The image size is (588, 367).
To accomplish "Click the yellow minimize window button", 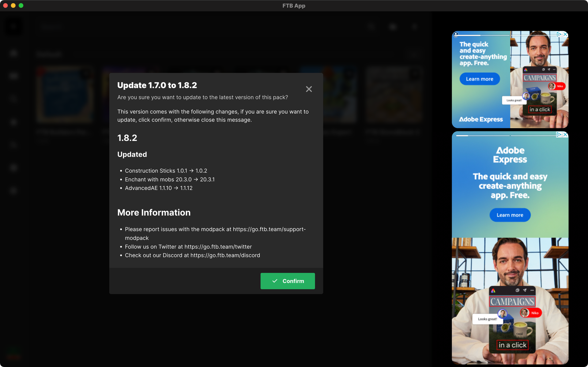I will pyautogui.click(x=13, y=6).
